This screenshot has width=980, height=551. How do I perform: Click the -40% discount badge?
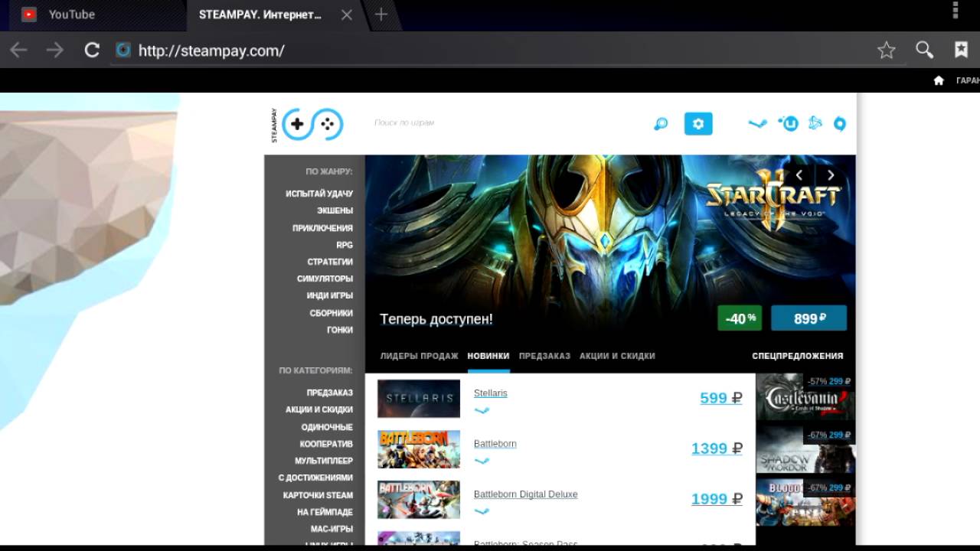pos(740,318)
